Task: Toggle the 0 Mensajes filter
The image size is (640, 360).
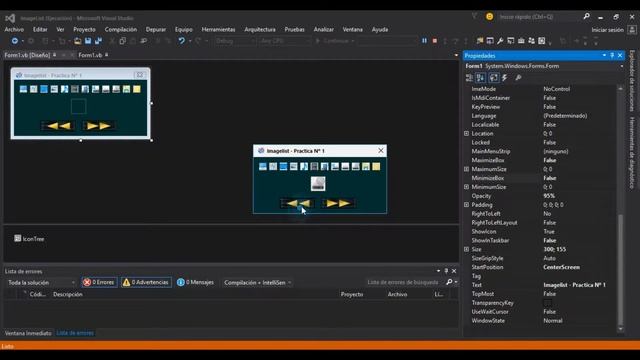Action: click(x=196, y=282)
